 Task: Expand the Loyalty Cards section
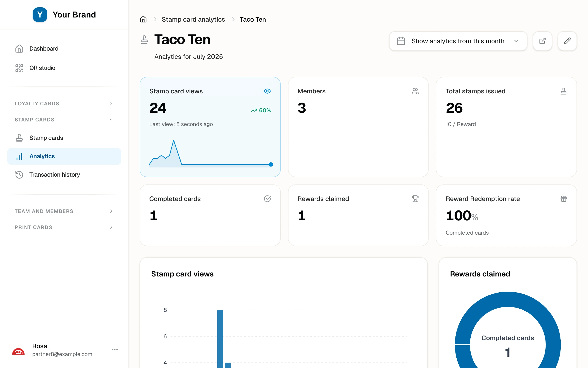point(64,103)
